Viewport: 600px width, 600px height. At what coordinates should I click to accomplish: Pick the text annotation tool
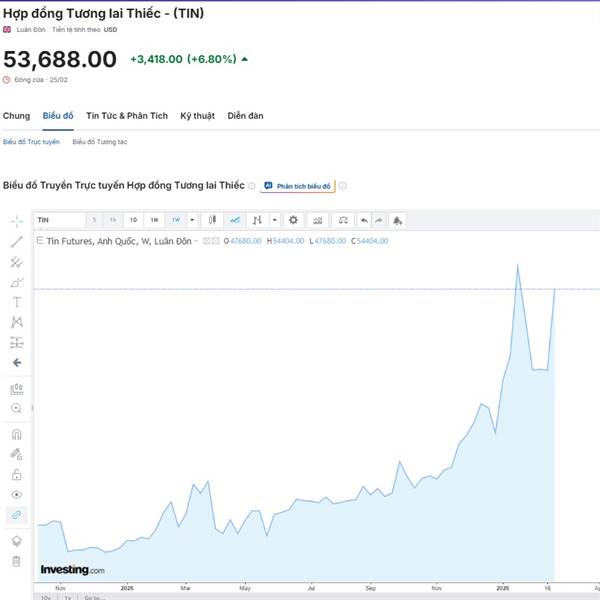click(16, 302)
